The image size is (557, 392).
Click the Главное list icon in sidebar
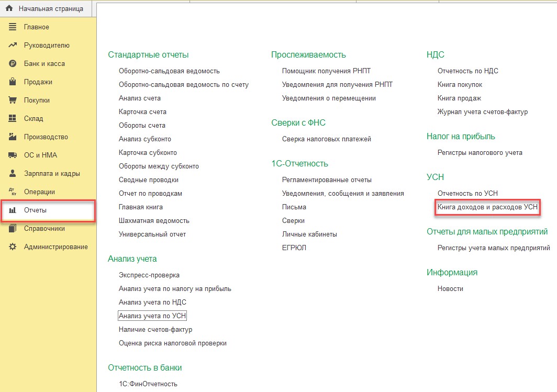(13, 27)
